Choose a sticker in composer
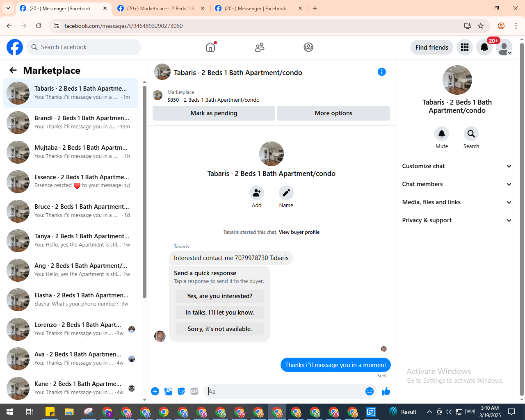 tap(181, 391)
